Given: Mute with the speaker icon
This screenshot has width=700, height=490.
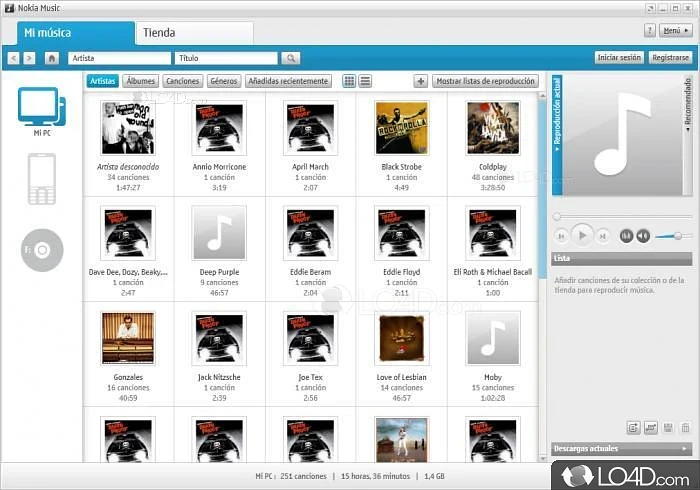Looking at the screenshot, I should [x=643, y=236].
